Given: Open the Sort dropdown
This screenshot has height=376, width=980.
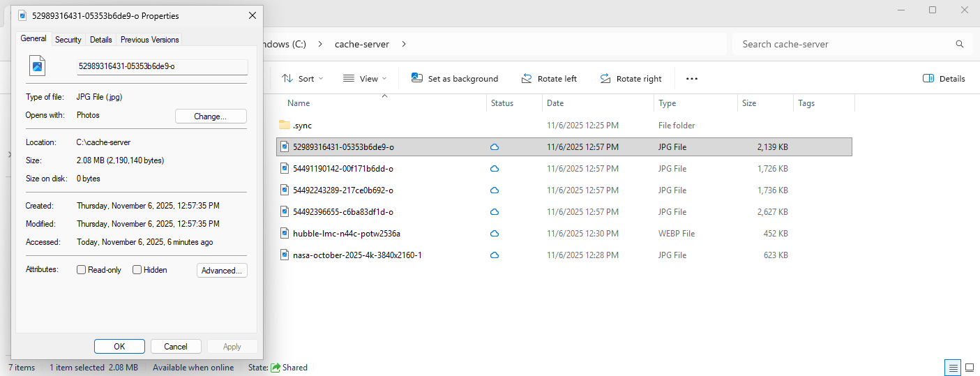Looking at the screenshot, I should [x=302, y=79].
